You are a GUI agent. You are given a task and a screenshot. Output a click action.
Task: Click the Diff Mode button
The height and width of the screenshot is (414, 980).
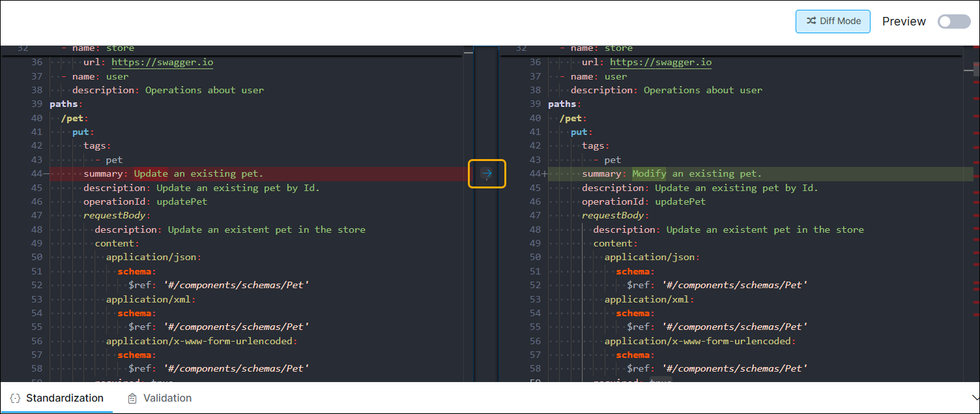pyautogui.click(x=833, y=21)
